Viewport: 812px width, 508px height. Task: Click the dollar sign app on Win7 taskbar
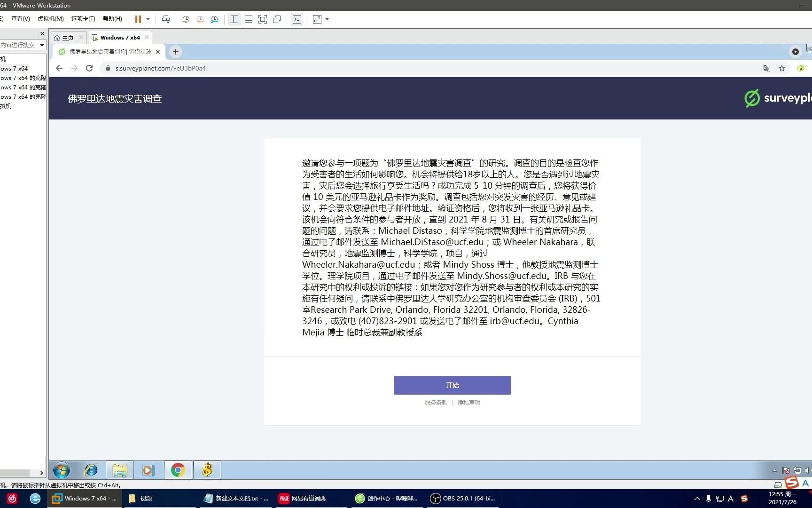[207, 470]
